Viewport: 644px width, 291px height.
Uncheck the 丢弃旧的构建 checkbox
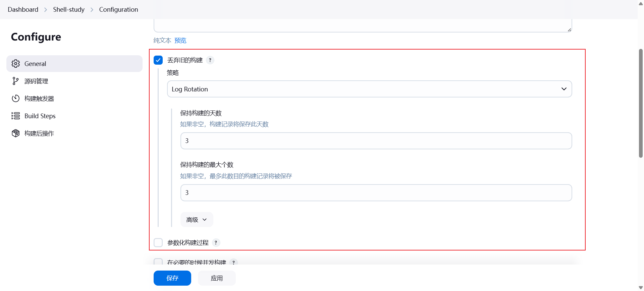[158, 60]
